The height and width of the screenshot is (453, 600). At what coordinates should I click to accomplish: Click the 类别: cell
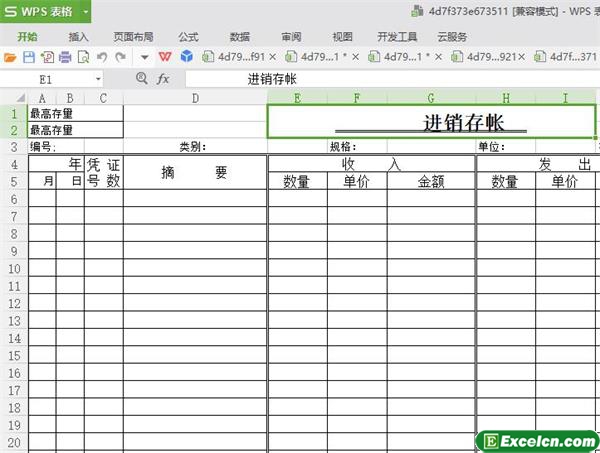pyautogui.click(x=195, y=147)
